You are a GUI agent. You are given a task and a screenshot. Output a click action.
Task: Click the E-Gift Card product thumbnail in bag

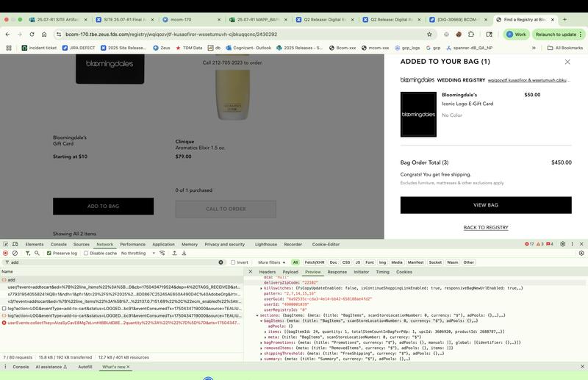point(418,115)
